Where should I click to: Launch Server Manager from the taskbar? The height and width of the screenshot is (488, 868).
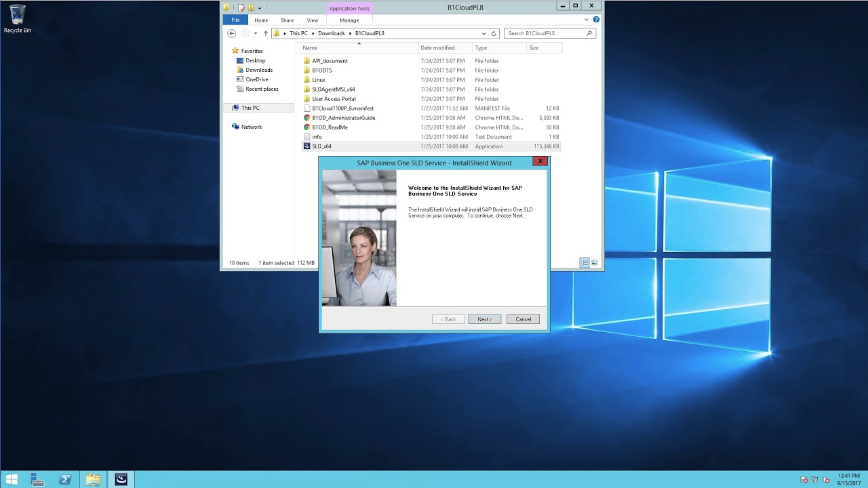pyautogui.click(x=37, y=480)
